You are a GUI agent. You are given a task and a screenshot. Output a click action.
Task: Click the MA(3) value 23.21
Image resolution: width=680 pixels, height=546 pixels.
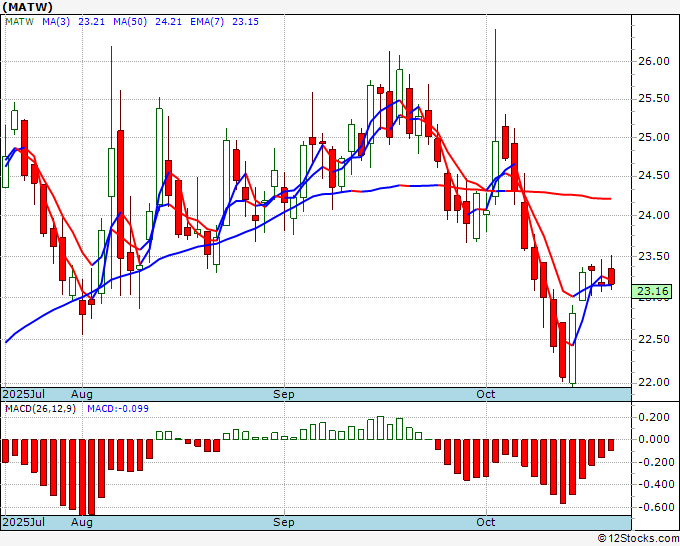[92, 22]
